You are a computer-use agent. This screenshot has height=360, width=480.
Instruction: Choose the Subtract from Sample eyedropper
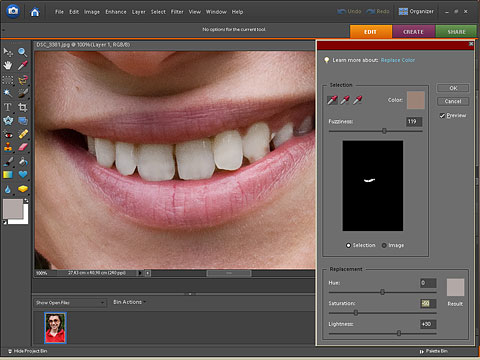click(358, 100)
